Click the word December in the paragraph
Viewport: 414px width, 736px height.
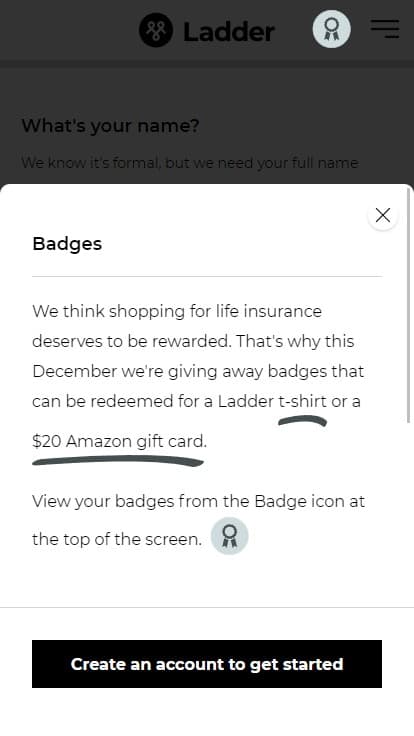(74, 371)
